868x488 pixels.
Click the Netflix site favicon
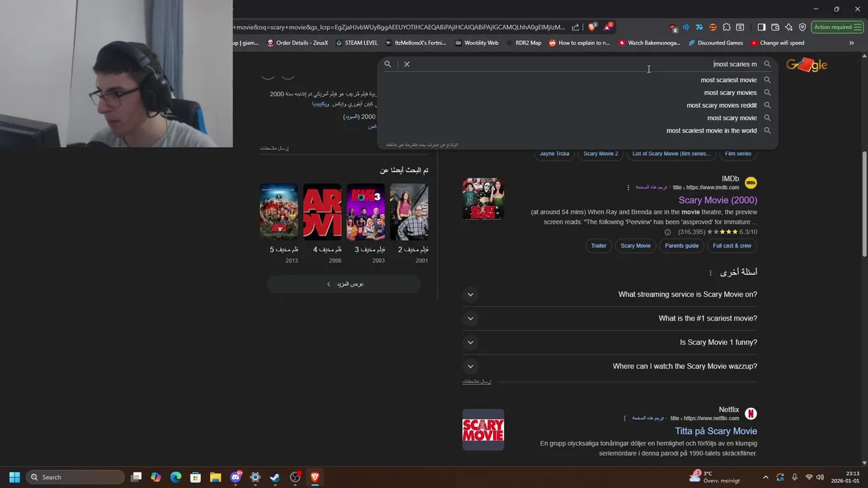(751, 413)
